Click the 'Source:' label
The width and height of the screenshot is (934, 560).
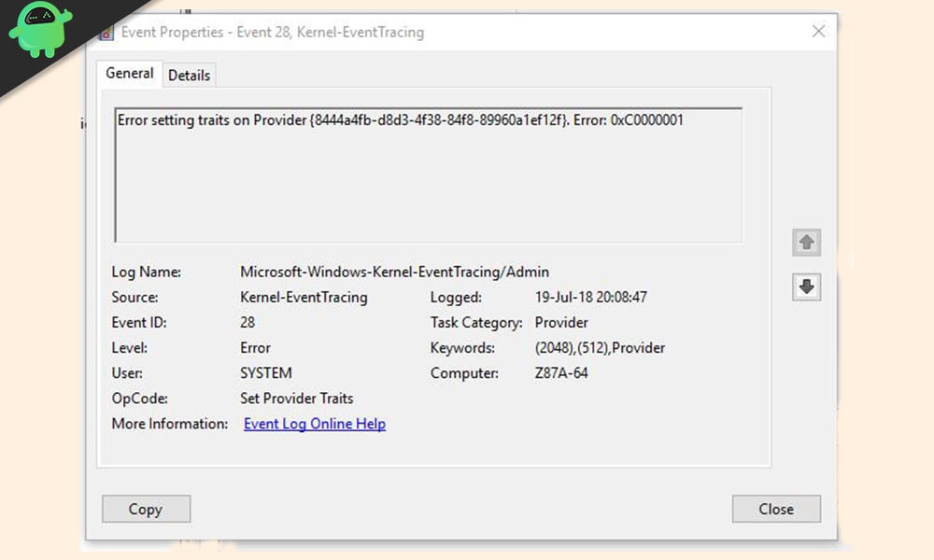134,297
